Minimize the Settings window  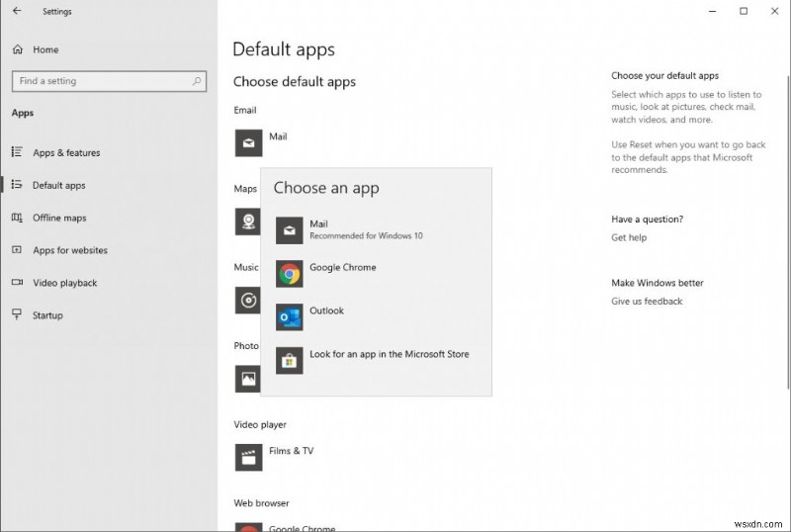(712, 11)
